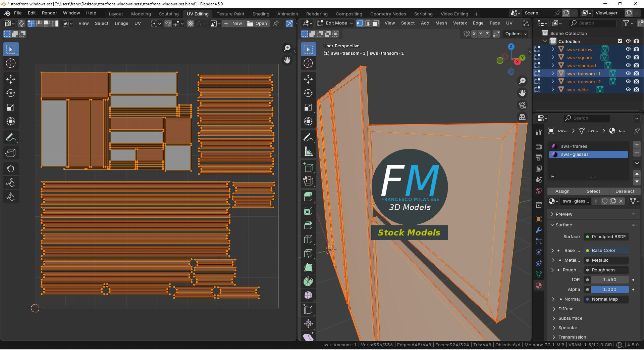The height and width of the screenshot is (350, 644).
Task: Click the Rotate tool in 3D viewport
Action: coord(308,93)
